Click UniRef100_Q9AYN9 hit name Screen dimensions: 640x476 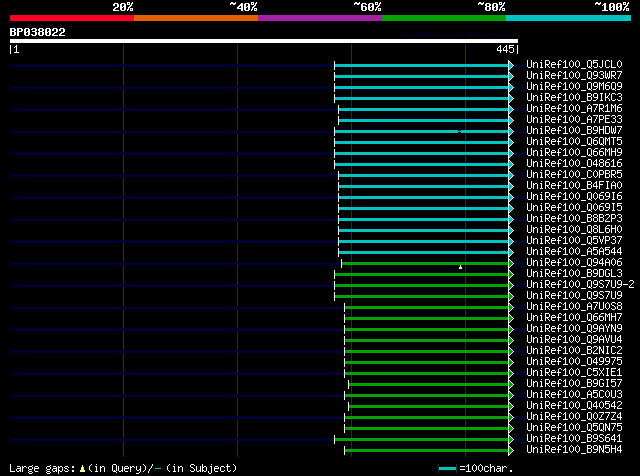(574, 329)
